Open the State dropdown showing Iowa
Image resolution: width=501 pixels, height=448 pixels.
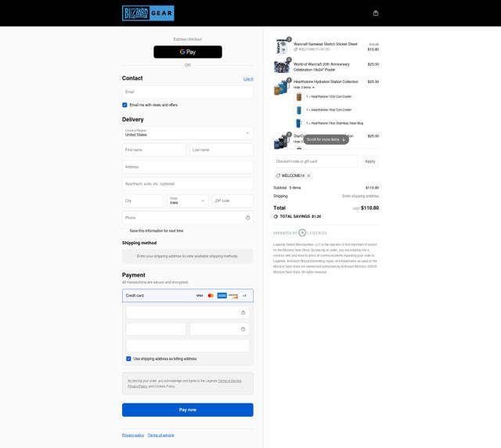click(188, 201)
